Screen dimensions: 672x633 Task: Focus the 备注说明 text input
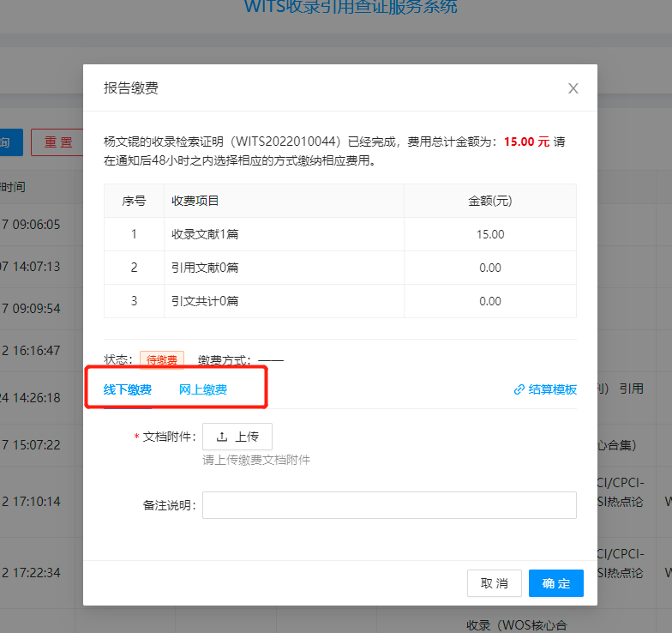(x=389, y=505)
